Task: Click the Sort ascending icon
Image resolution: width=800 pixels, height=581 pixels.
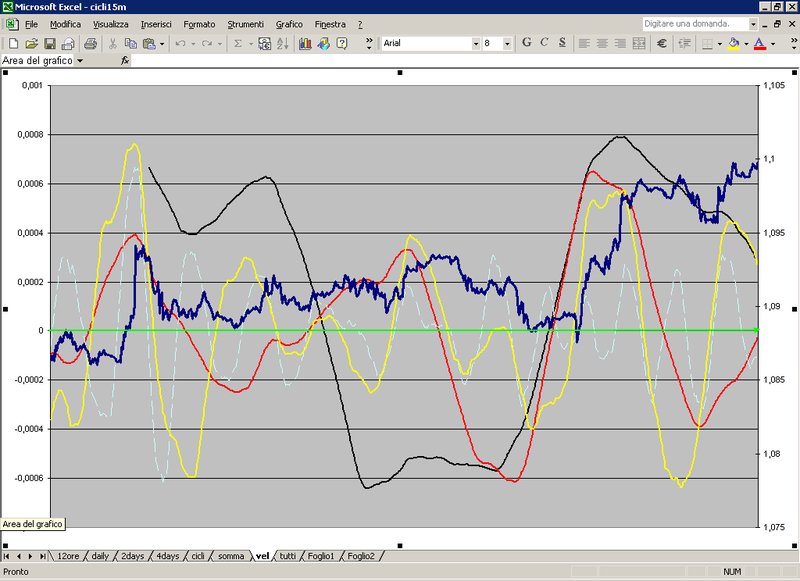Action: click(282, 43)
